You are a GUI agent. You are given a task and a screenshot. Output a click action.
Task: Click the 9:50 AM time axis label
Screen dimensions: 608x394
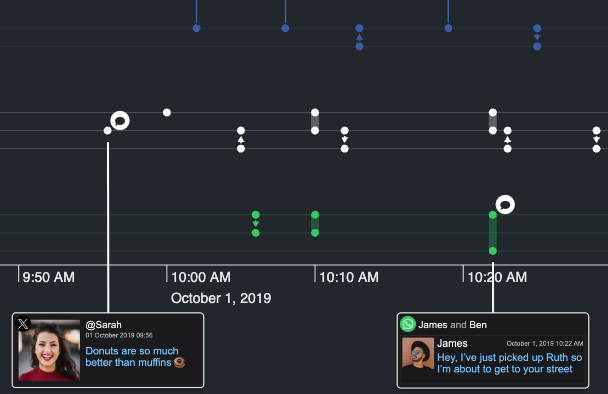click(x=48, y=277)
